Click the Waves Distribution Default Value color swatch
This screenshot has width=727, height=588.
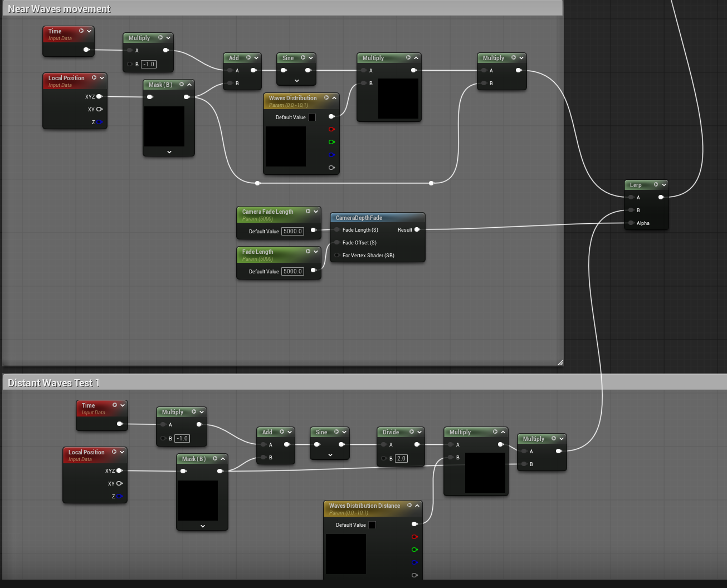point(312,117)
